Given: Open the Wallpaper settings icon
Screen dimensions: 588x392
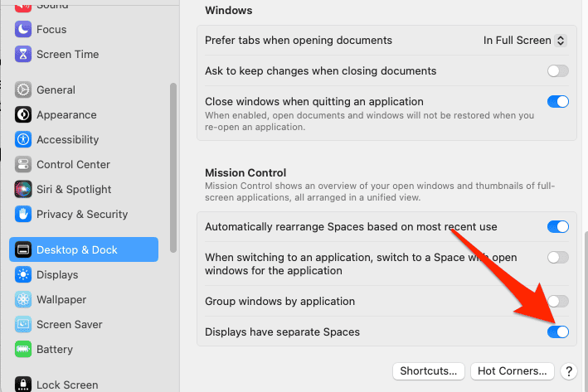Looking at the screenshot, I should pos(23,300).
